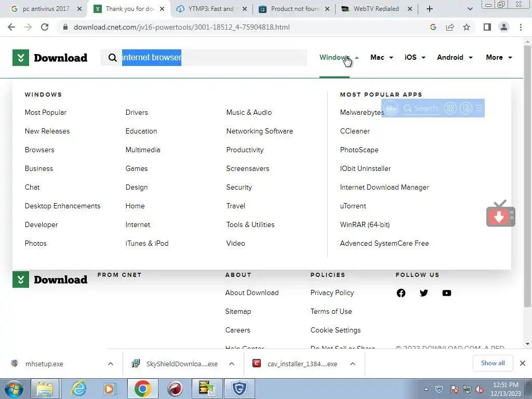This screenshot has height=399, width=532.
Task: Close the pc antivirus 2017 tab
Action: 79,9
